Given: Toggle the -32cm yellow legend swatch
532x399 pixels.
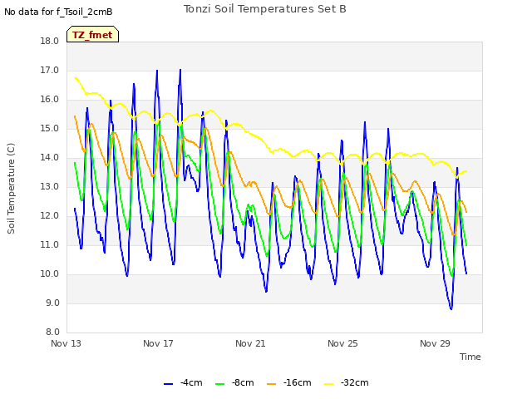Looking at the screenshot, I should (329, 384).
